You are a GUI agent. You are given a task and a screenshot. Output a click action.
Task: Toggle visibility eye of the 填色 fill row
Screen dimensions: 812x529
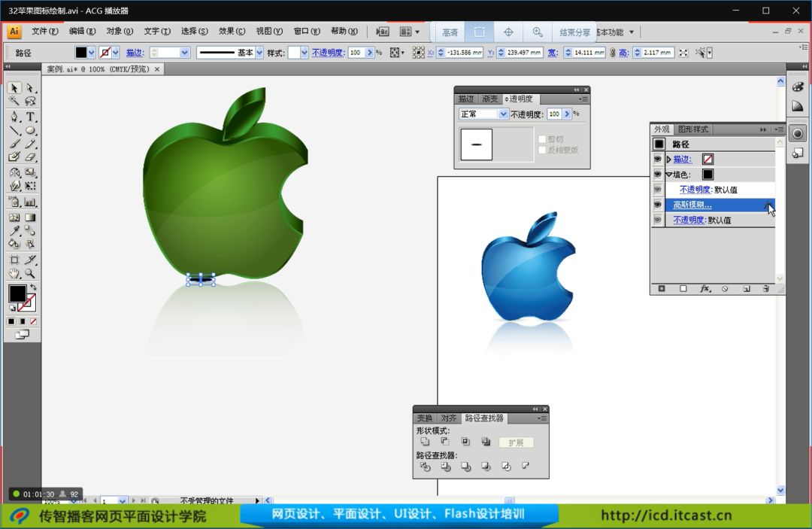pos(658,175)
